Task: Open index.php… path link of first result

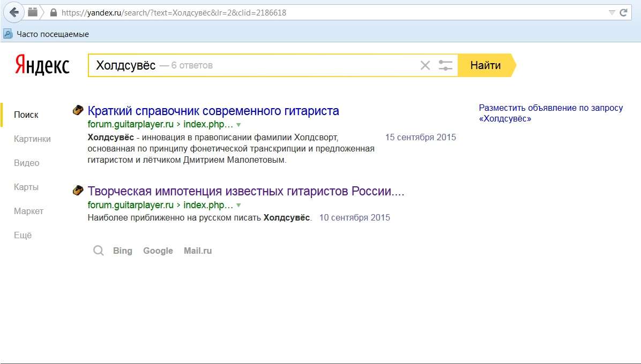Action: (208, 124)
